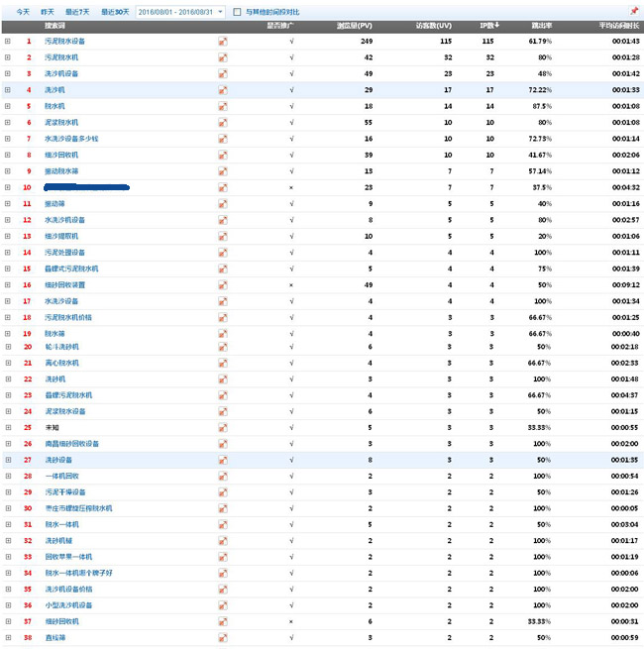
Task: Open the chart icon for row 38
Action: 223,637
